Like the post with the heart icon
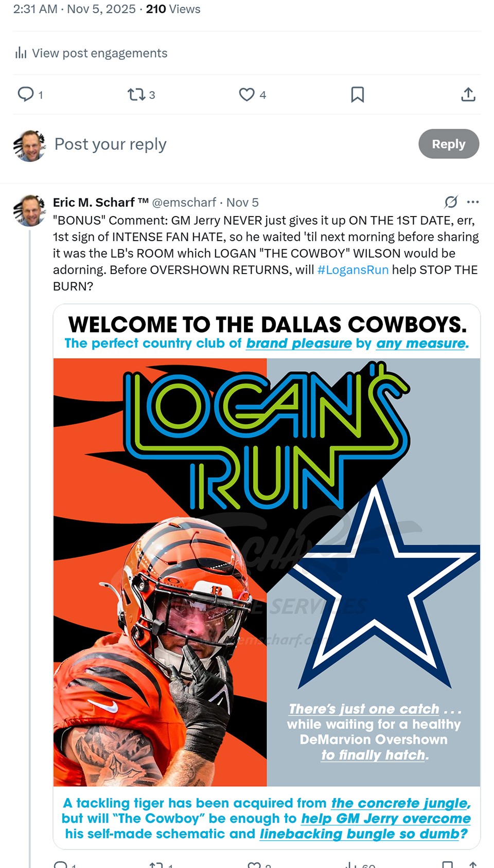The height and width of the screenshot is (868, 494). [x=247, y=95]
